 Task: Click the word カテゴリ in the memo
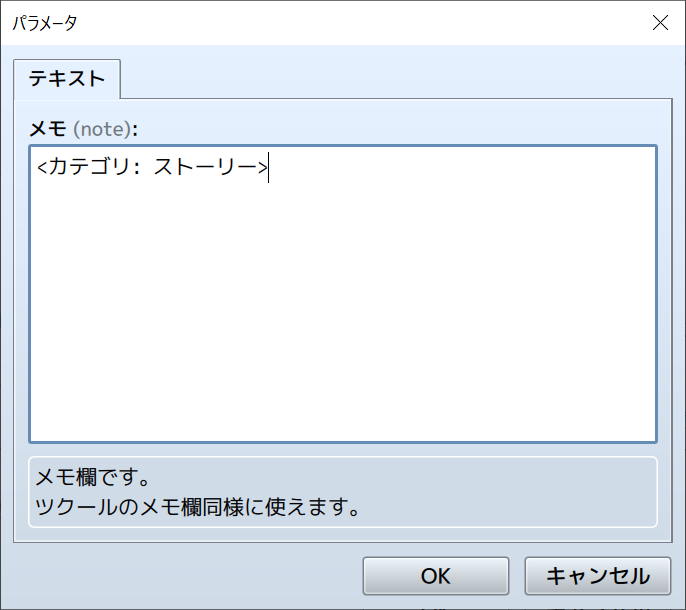(x=91, y=167)
